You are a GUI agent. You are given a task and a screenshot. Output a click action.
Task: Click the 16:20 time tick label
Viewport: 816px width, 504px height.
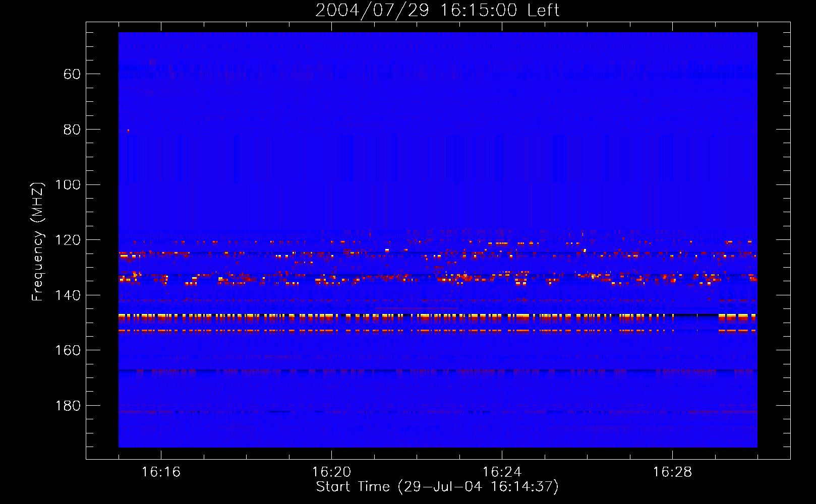tap(331, 472)
